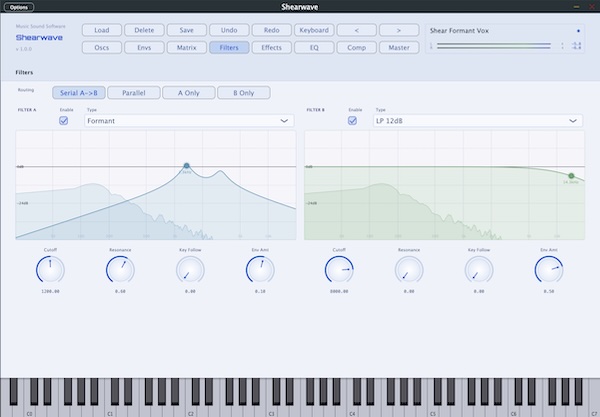Click the Shear Formant Vox preset name
The width and height of the screenshot is (600, 417).
point(459,31)
